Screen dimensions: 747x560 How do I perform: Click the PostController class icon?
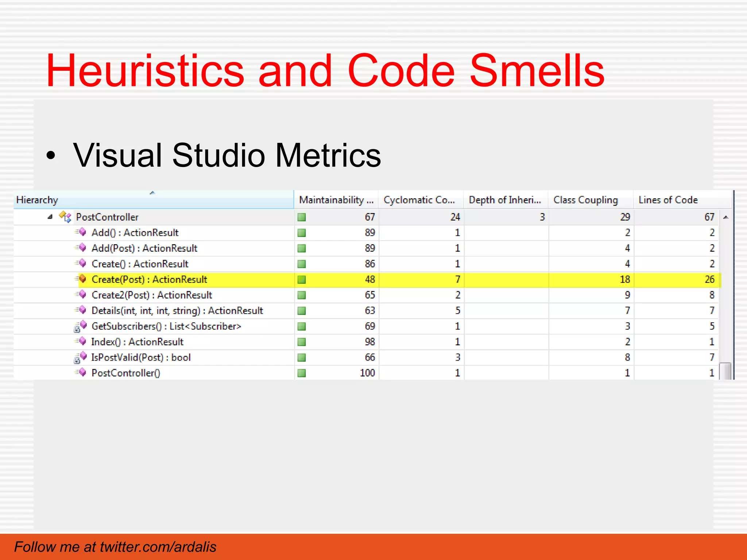(65, 217)
